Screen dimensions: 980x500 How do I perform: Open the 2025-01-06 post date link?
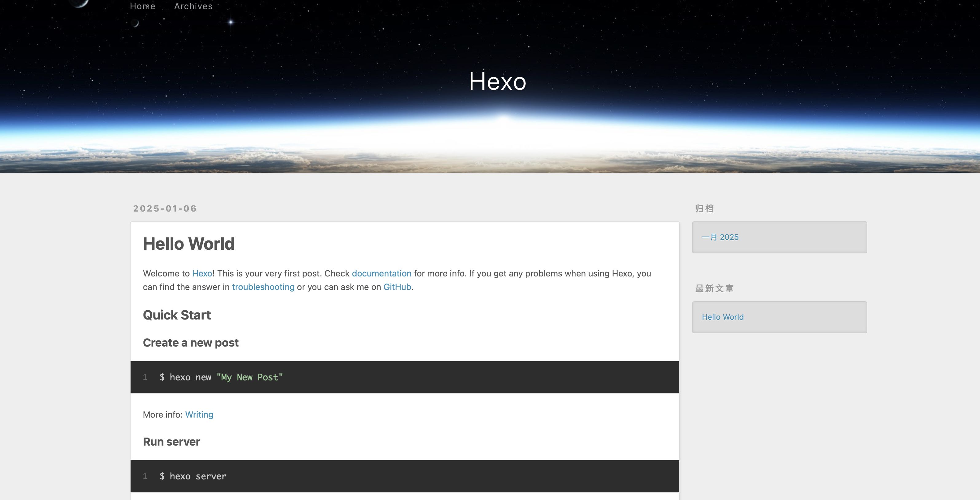[x=165, y=208]
